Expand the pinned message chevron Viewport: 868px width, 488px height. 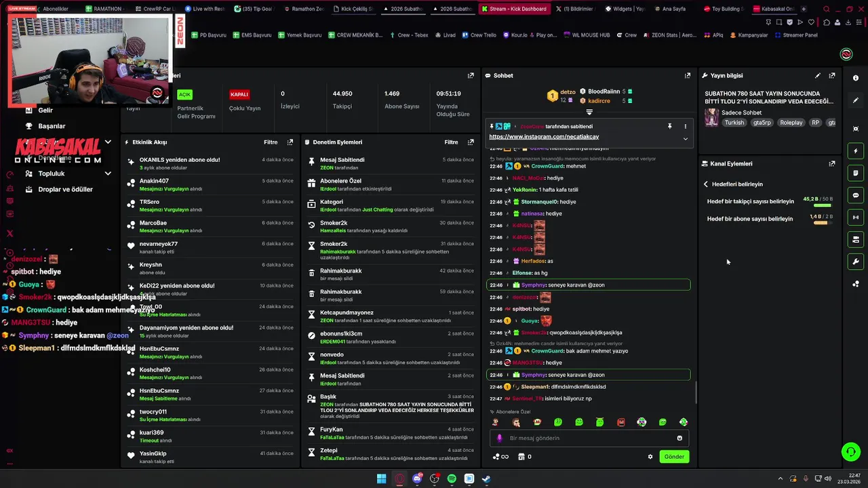click(x=685, y=138)
